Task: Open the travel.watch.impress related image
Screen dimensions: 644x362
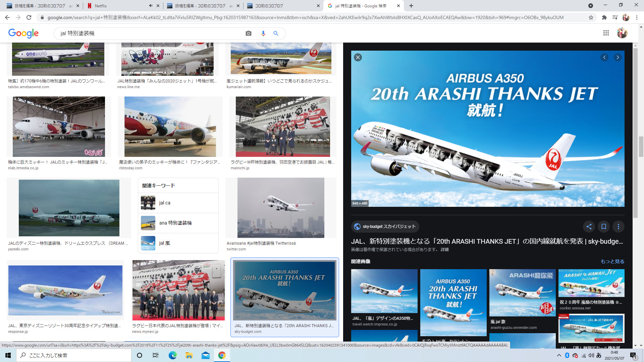Action: click(x=384, y=291)
